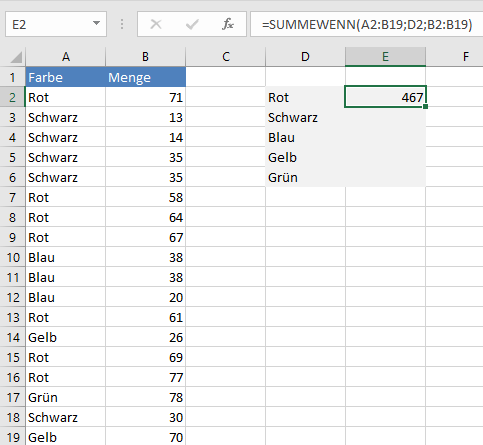This screenshot has width=483, height=445.
Task: Select row 5 header
Action: point(13,157)
